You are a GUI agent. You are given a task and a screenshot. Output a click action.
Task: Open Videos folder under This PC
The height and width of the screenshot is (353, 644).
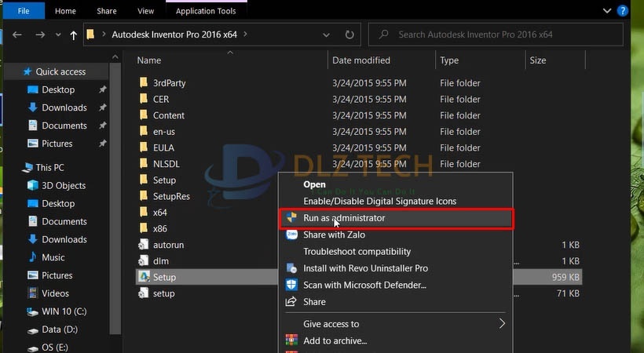click(55, 293)
